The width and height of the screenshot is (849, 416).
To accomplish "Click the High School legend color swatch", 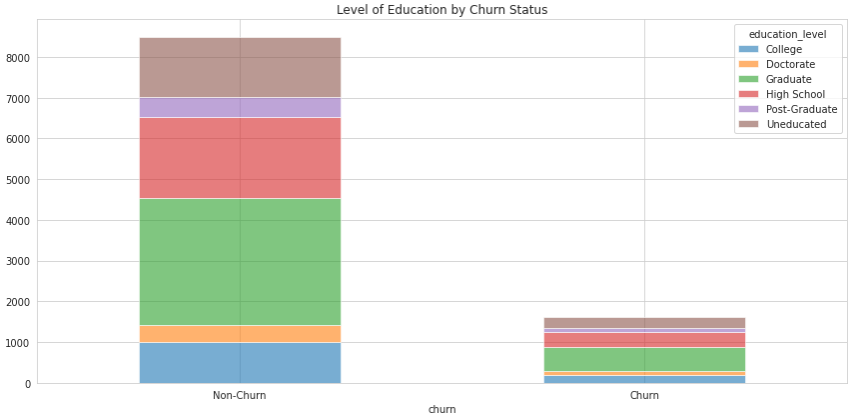I will click(x=749, y=94).
